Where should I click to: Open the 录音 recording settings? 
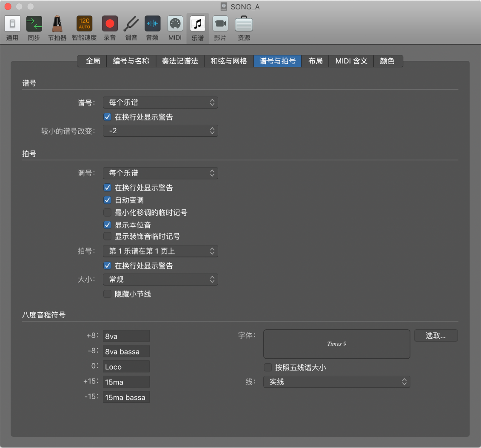pyautogui.click(x=110, y=28)
